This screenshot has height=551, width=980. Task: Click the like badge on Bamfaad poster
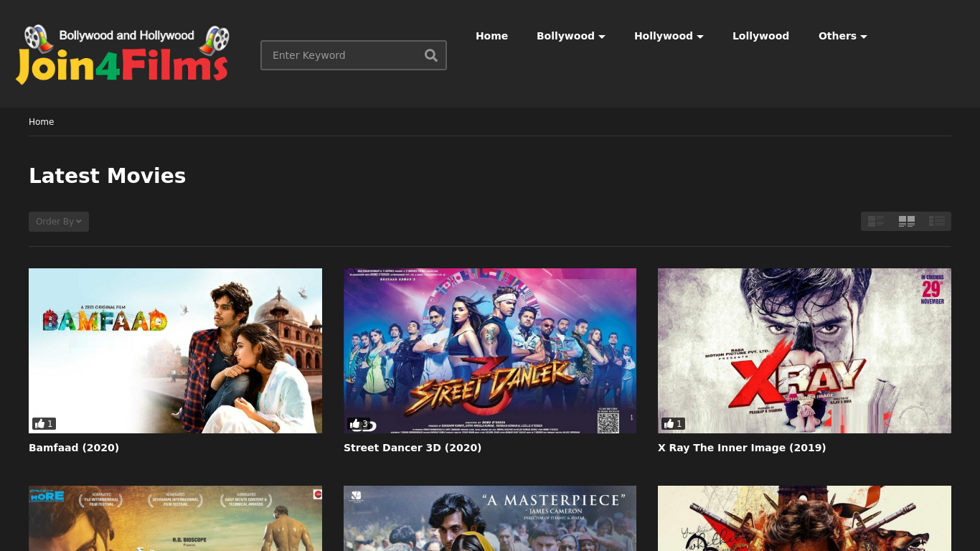[x=44, y=424]
